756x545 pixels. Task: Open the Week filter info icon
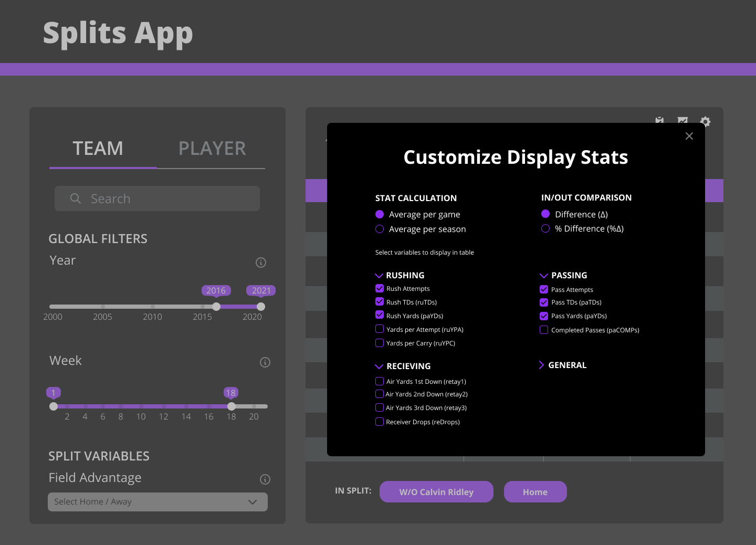[265, 362]
